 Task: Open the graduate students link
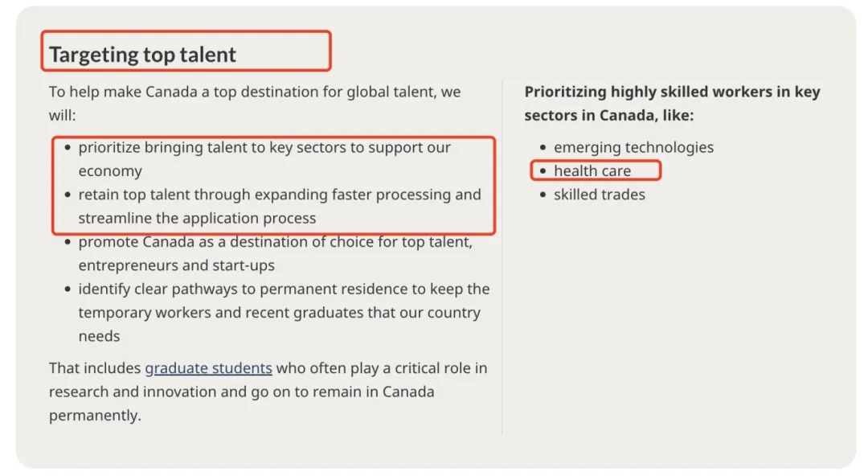(208, 368)
